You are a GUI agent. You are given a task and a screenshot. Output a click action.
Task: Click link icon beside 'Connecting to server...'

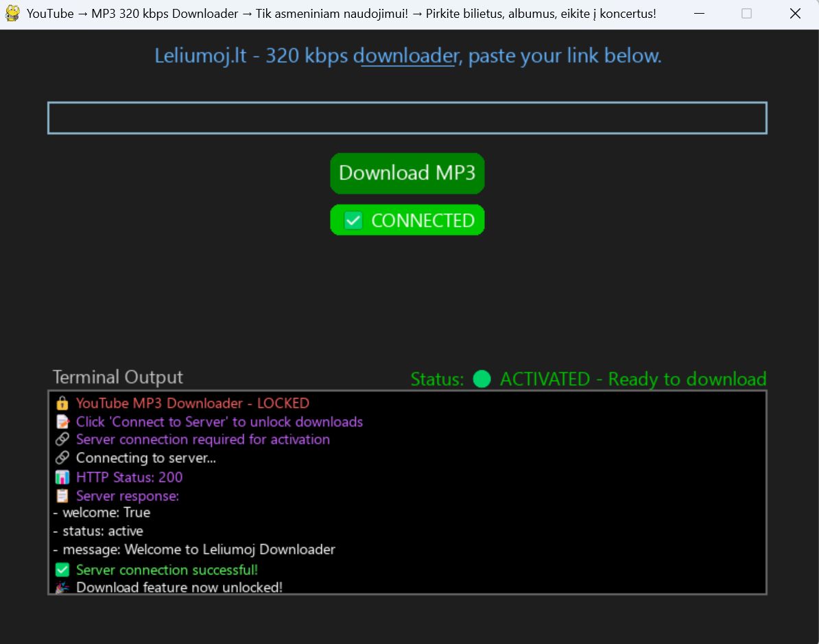62,457
